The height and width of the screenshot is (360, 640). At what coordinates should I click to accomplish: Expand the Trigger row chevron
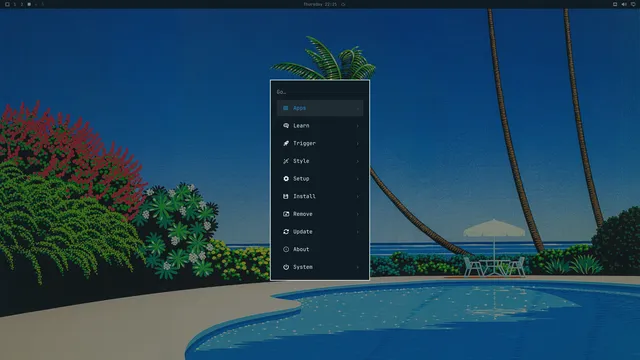point(358,143)
